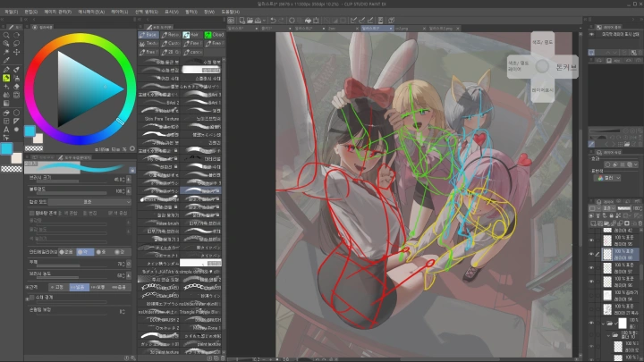Select the Move layer cross-arrow tool

16,52
